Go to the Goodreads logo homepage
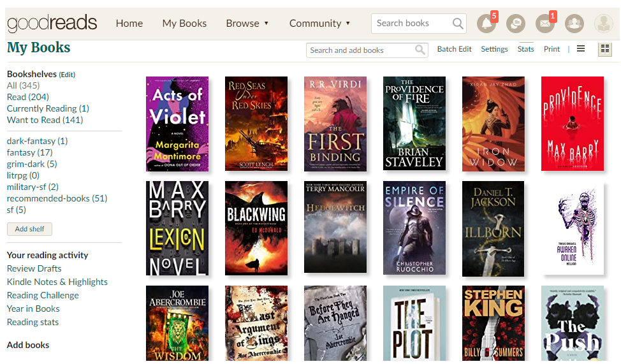 coord(52,23)
